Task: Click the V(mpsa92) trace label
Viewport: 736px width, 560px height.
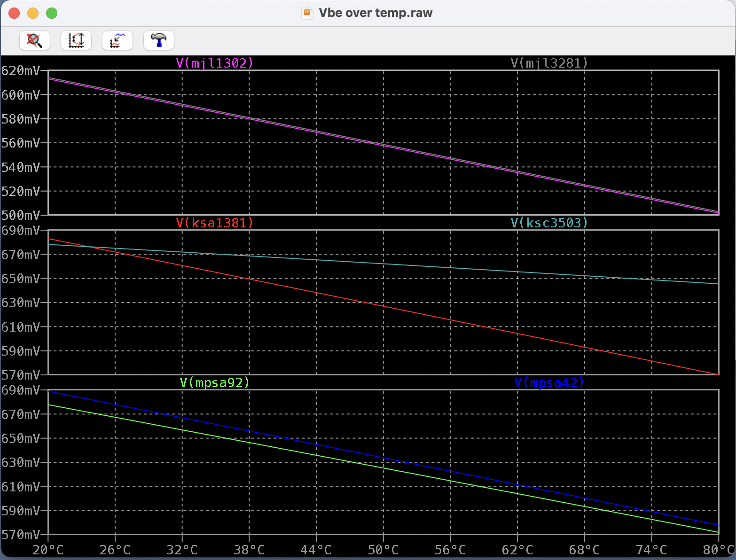Action: pyautogui.click(x=215, y=382)
